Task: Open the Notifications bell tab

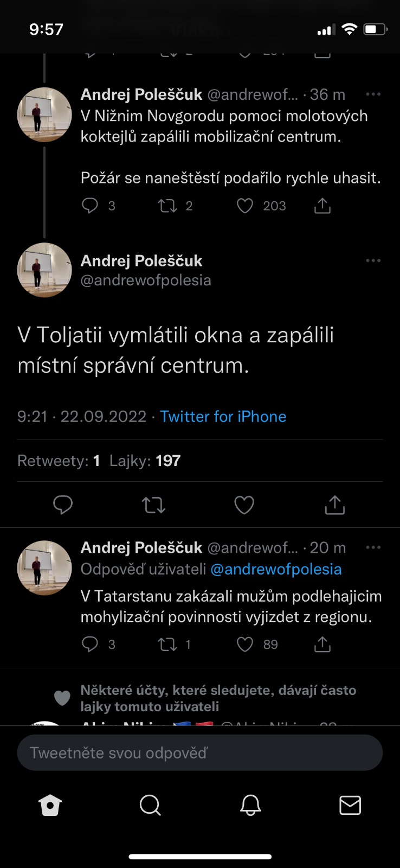Action: [250, 805]
